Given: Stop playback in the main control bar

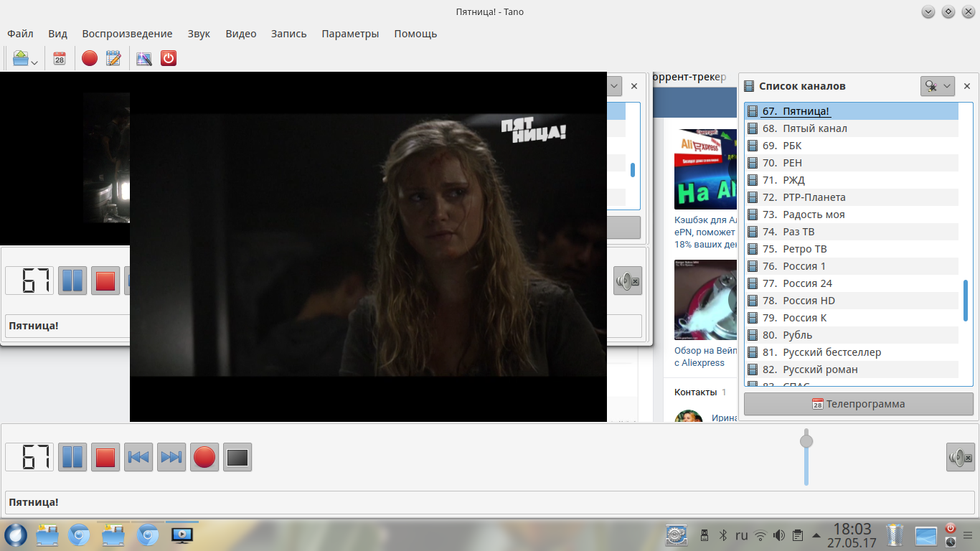Looking at the screenshot, I should [105, 457].
